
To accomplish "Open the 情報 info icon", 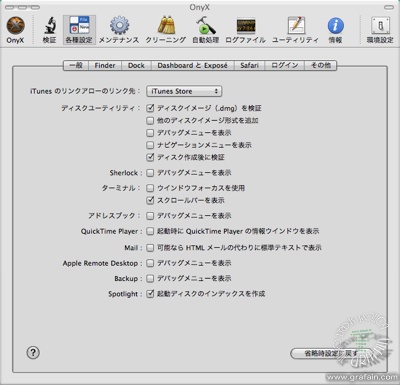I will (x=335, y=30).
